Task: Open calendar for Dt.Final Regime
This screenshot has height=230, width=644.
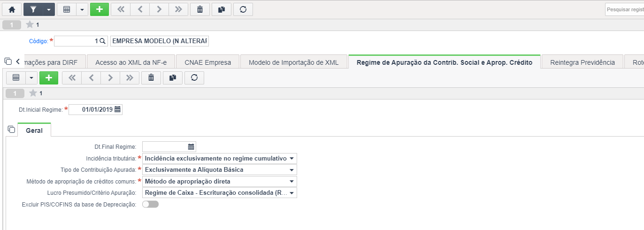Action: coord(192,147)
